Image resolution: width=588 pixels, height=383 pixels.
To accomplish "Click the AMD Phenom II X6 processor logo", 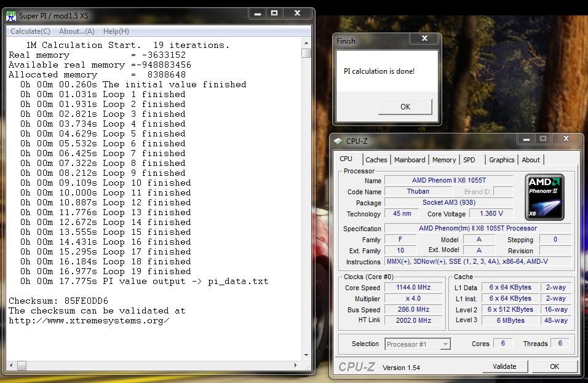I will [544, 197].
